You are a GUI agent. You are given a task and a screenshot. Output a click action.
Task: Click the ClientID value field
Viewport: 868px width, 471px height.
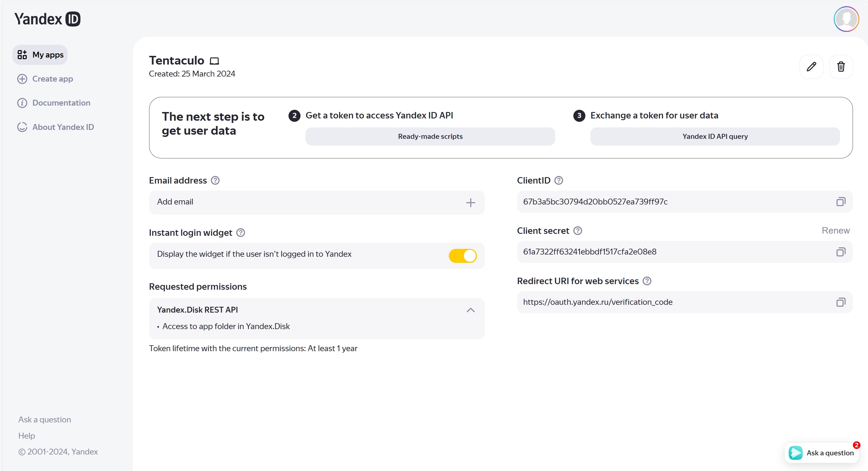tap(685, 202)
